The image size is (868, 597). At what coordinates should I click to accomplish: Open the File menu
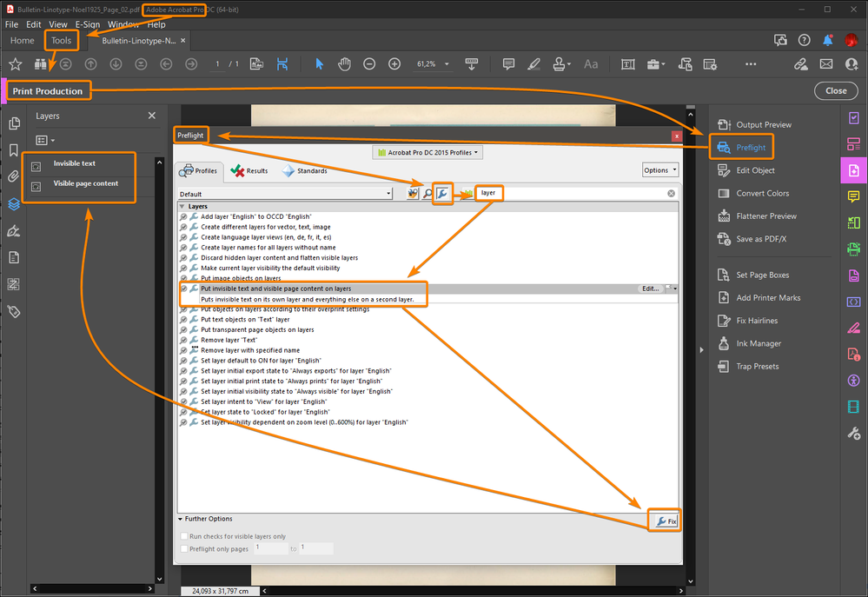11,24
